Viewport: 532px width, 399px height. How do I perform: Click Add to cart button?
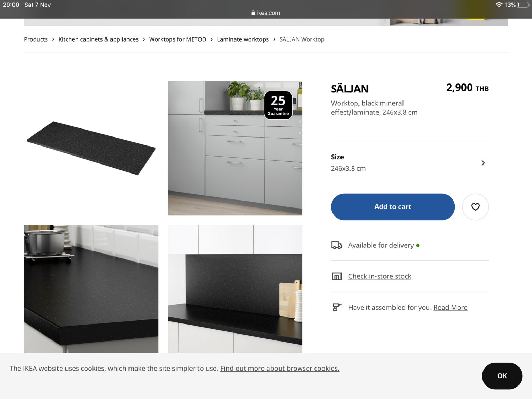[x=393, y=207]
